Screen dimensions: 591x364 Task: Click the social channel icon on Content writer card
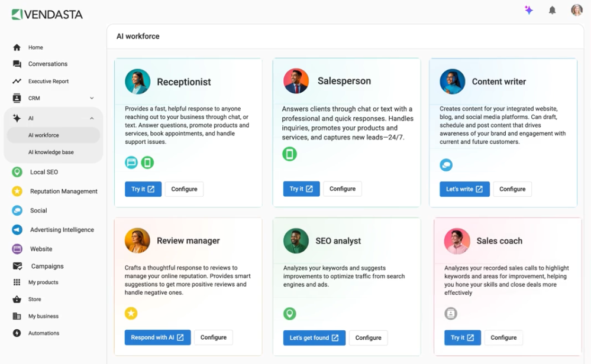tap(445, 165)
